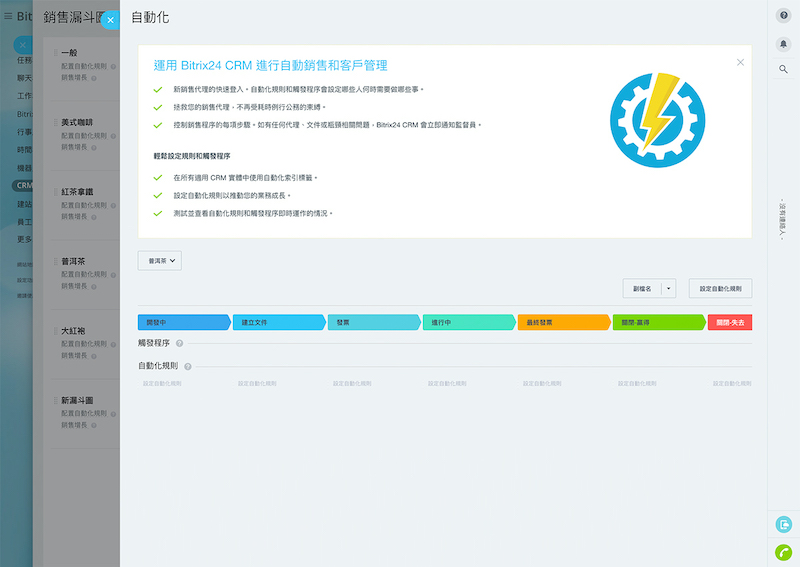The image size is (800, 567).
Task: Grab the drag handle of 新漏斗圖 funnel
Action: pyautogui.click(x=56, y=400)
